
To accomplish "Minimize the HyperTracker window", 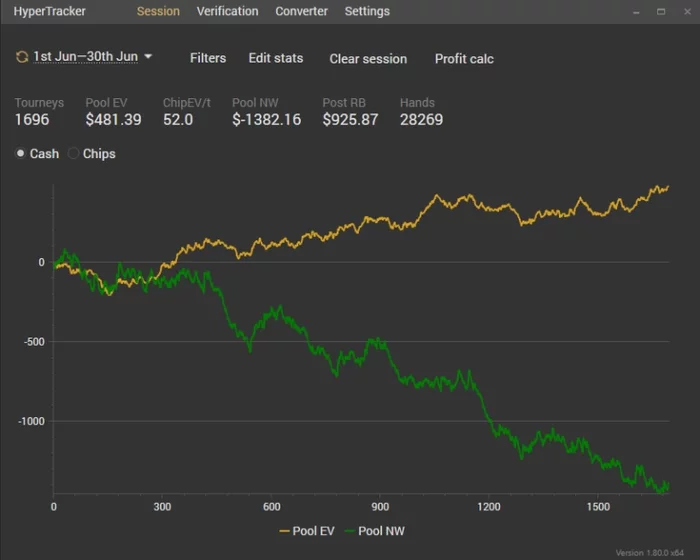I will coord(637,12).
